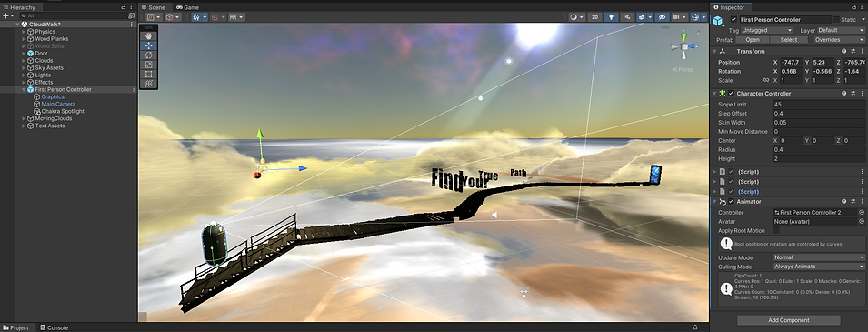Click the Avatar object picker
868x332 pixels.
click(862, 221)
